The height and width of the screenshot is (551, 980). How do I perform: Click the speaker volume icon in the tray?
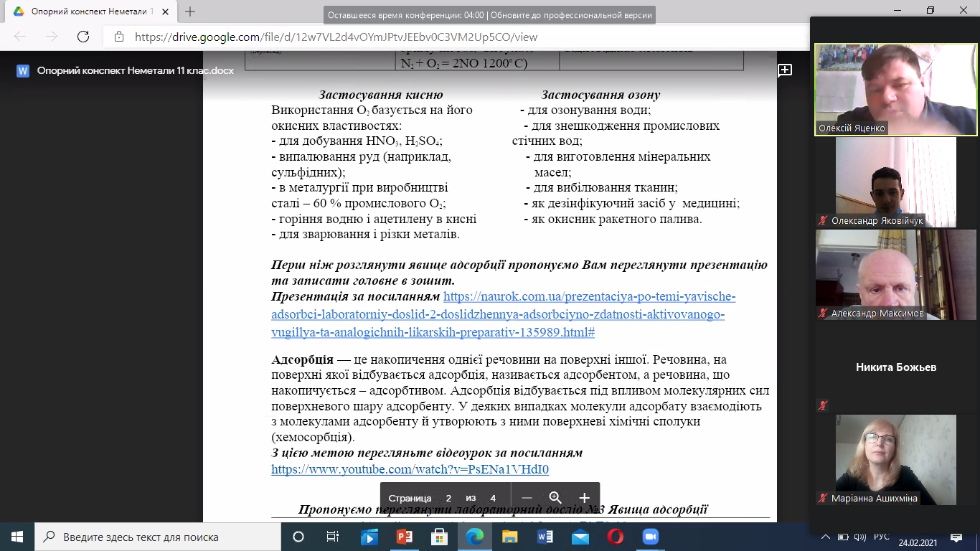[861, 537]
